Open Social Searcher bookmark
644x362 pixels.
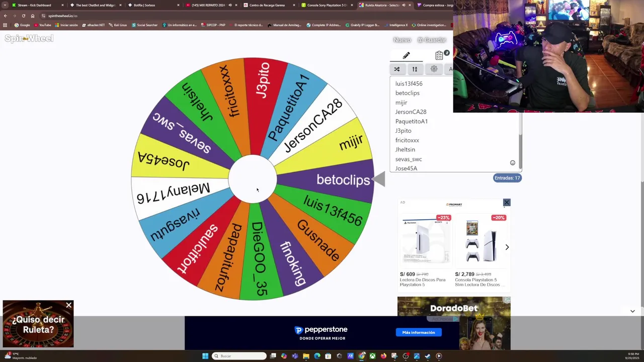145,25
